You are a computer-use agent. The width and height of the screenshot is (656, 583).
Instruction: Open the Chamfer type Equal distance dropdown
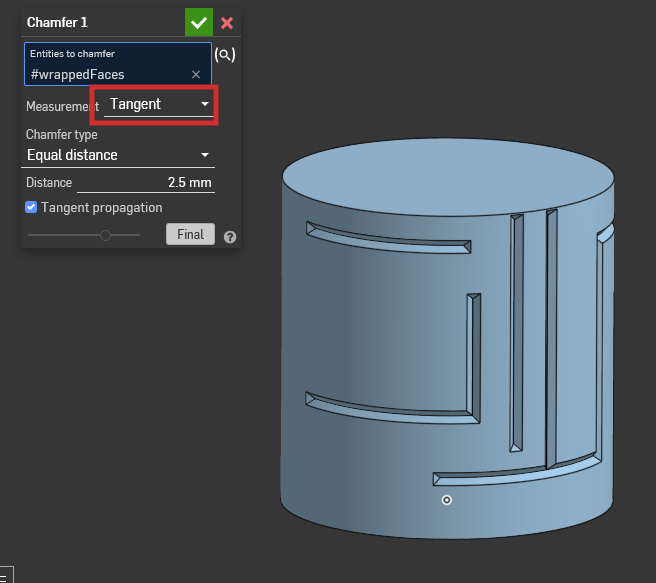coord(118,155)
